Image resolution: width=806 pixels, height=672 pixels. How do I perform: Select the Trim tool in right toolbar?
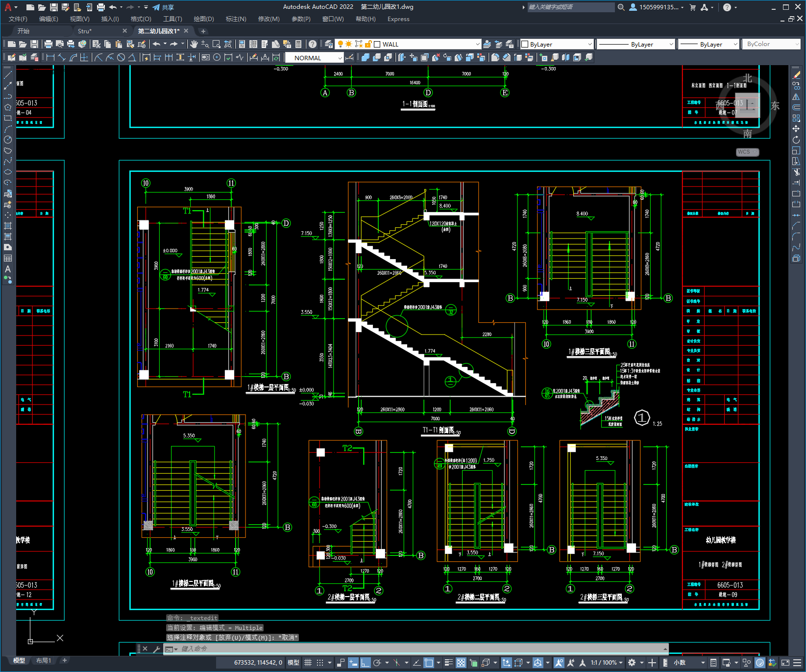[x=796, y=172]
